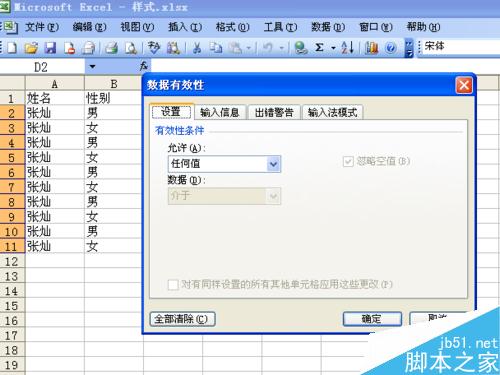
Task: Select column B header
Action: [x=114, y=83]
